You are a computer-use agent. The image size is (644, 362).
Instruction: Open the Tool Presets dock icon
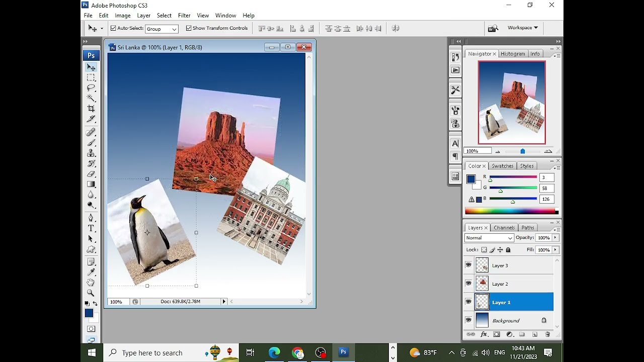(455, 90)
